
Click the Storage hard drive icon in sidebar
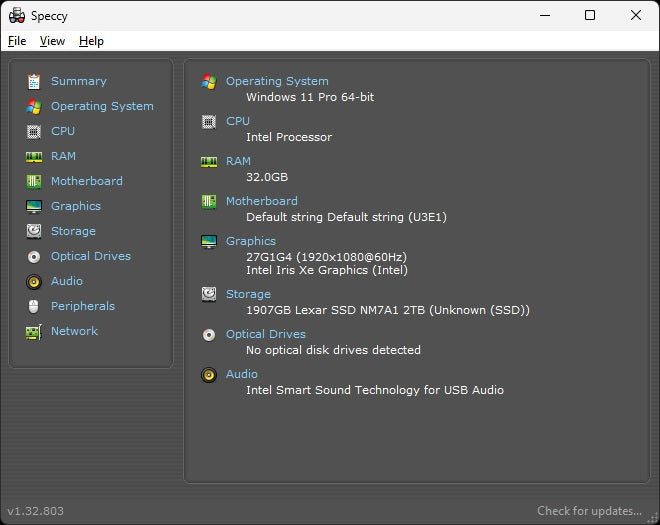pos(34,232)
